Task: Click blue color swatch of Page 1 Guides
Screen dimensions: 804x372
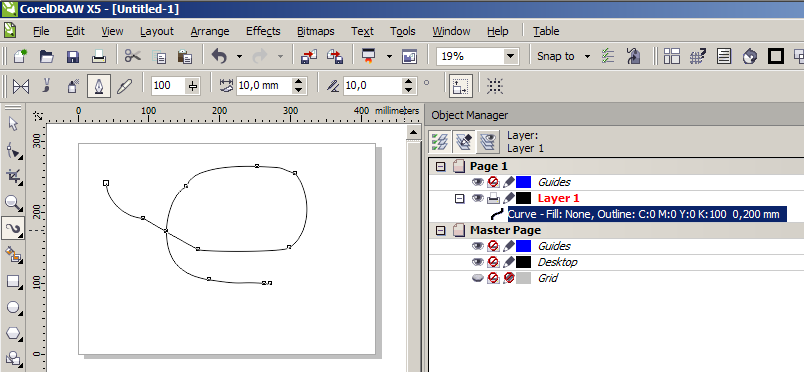Action: 524,182
